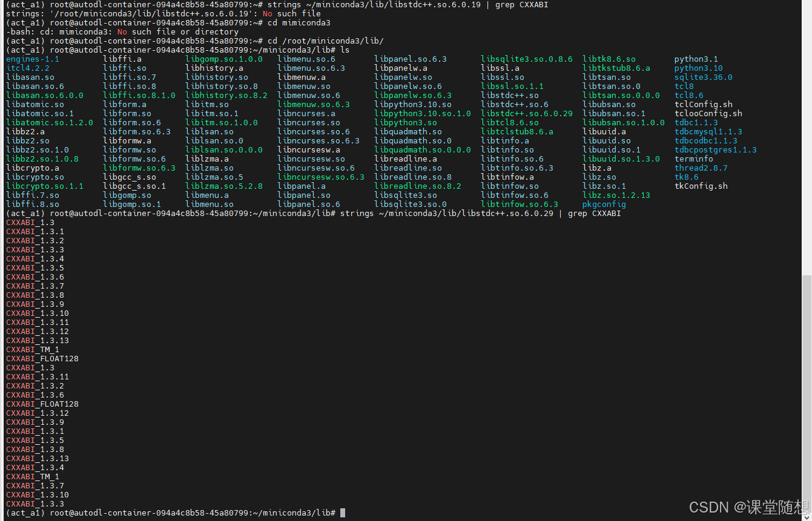
Task: Select itcl4.2.2 in the ls listing
Action: (28, 68)
